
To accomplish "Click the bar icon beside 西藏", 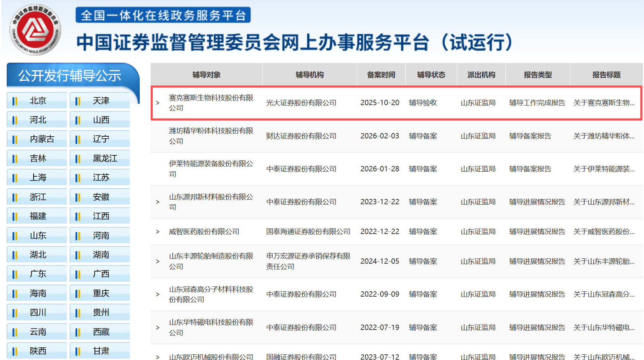I will click(x=77, y=332).
